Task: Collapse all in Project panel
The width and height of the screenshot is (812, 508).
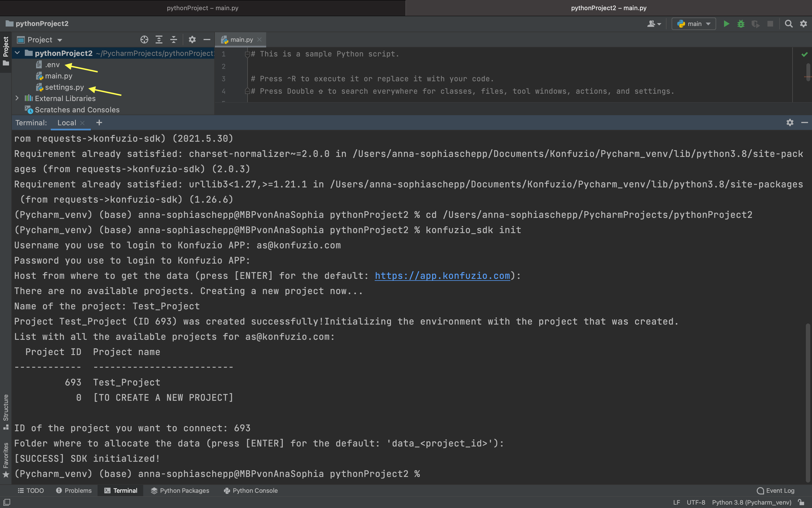Action: (173, 40)
